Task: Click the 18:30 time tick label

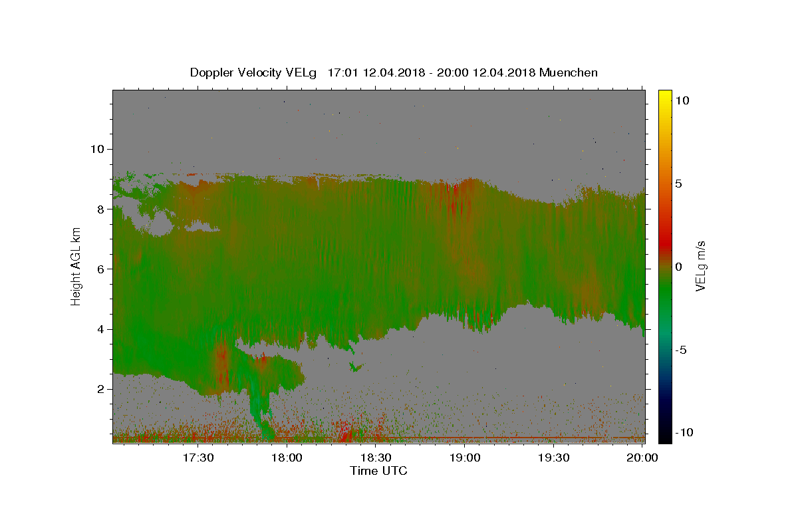Action: pyautogui.click(x=376, y=458)
